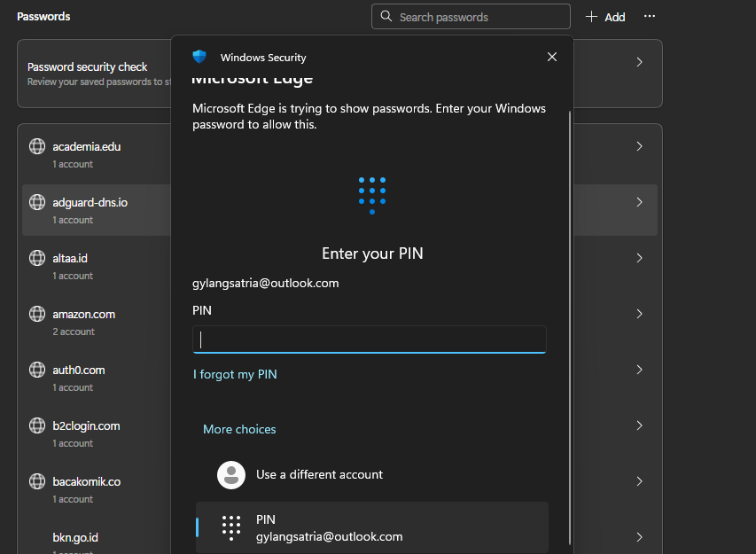This screenshot has height=554, width=756.
Task: Expand the Password security check chevron
Action: pos(639,63)
